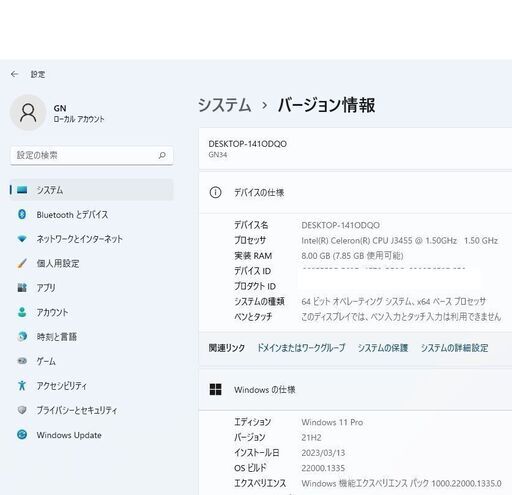Click the 64 ビット system type value
The width and height of the screenshot is (512, 495).
coord(393,301)
